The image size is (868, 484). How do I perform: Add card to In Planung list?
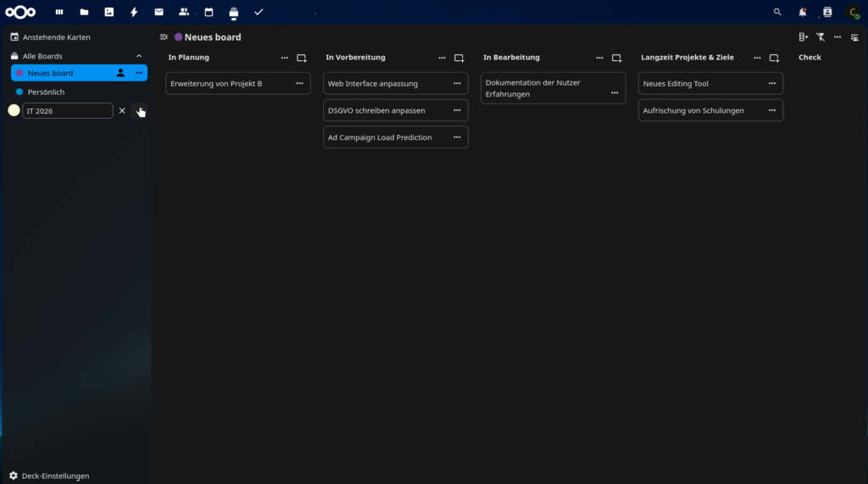301,58
